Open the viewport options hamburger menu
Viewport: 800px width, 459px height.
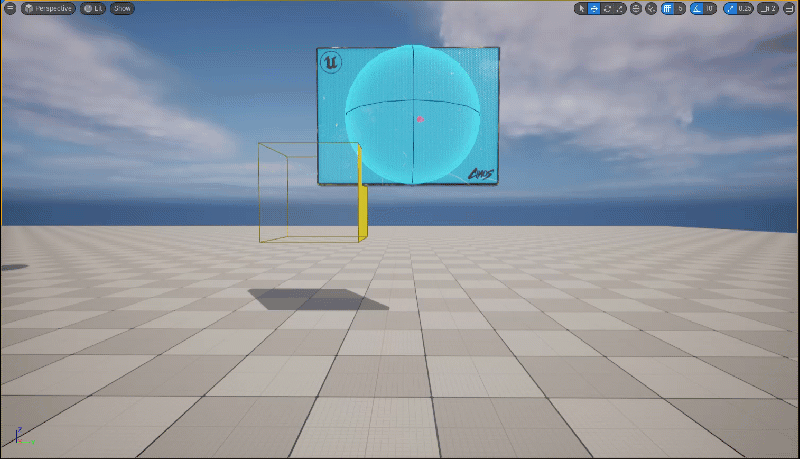(10, 8)
